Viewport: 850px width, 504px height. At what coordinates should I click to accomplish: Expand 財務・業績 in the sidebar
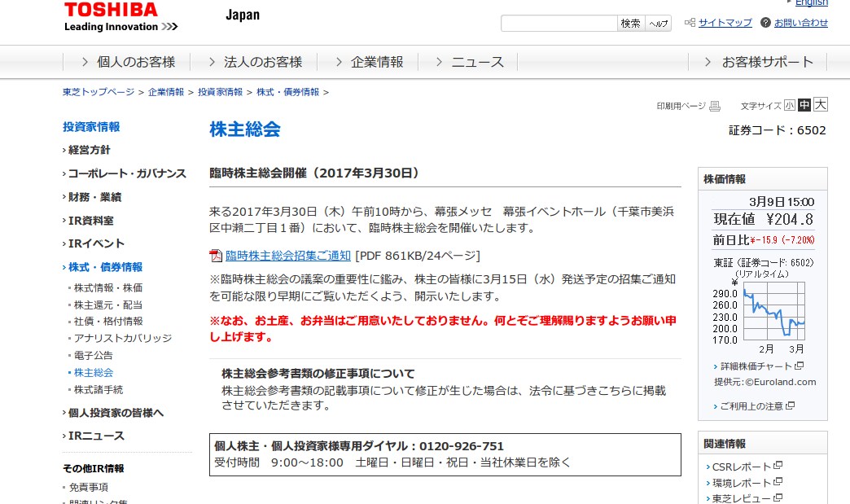95,197
